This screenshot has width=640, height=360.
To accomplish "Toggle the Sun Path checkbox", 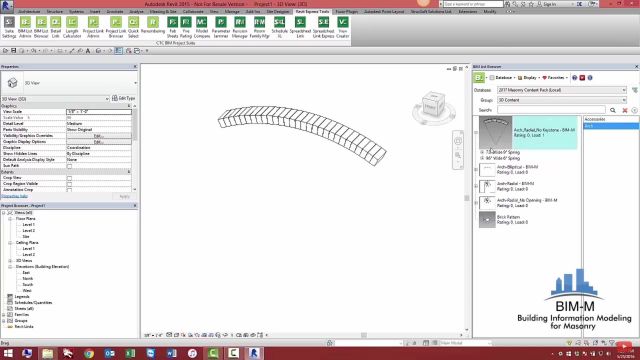I will [69, 166].
